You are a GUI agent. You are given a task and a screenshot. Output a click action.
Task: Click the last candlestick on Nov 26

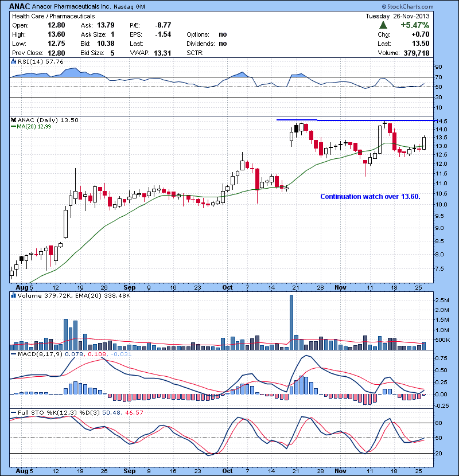coord(424,143)
